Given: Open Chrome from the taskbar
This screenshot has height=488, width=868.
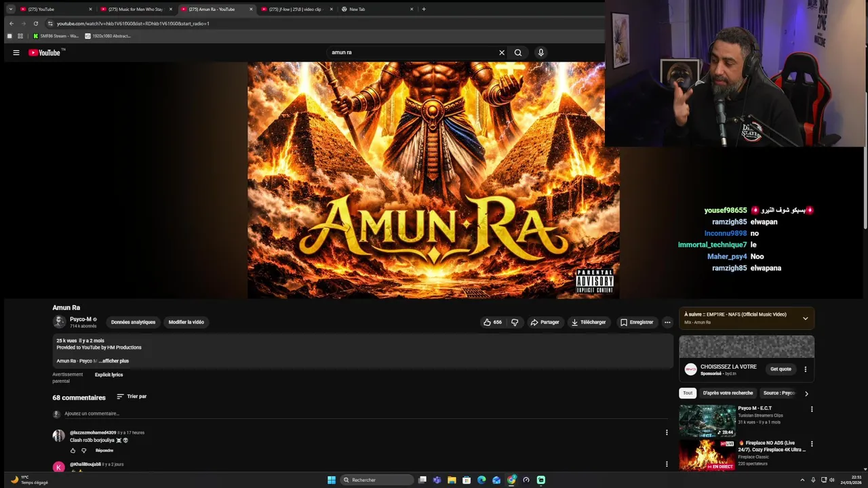Looking at the screenshot, I should [511, 480].
